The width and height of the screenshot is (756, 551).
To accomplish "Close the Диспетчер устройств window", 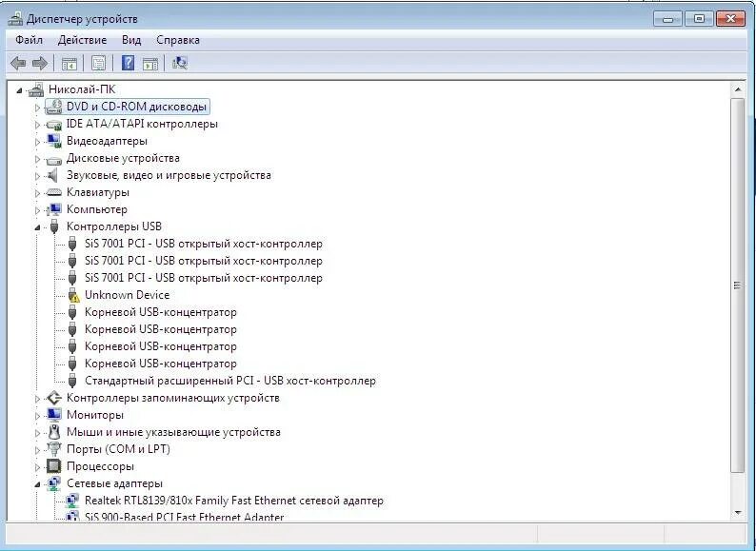I will (x=730, y=19).
